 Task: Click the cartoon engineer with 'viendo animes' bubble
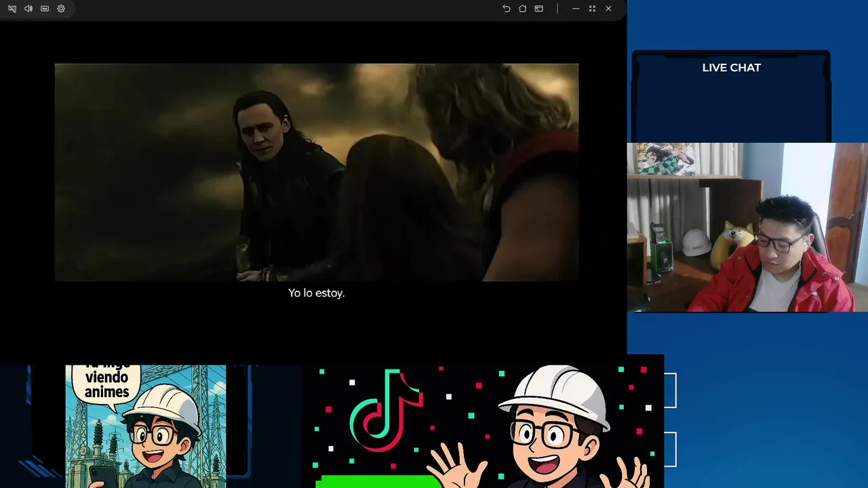point(146,426)
